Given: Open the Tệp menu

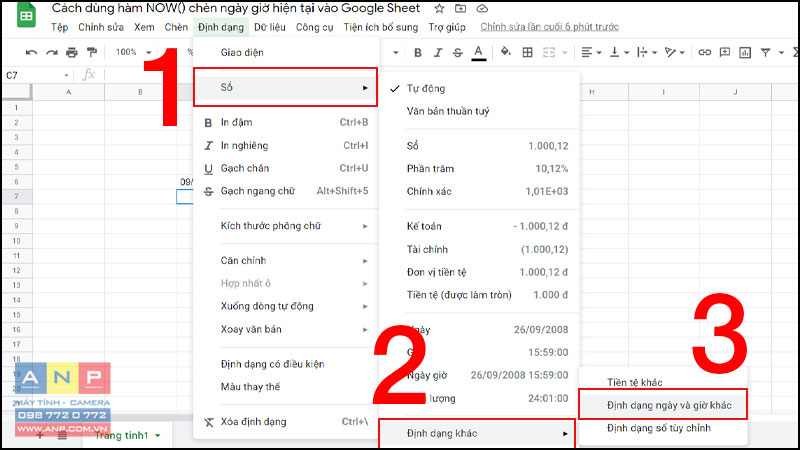Looking at the screenshot, I should tap(59, 27).
